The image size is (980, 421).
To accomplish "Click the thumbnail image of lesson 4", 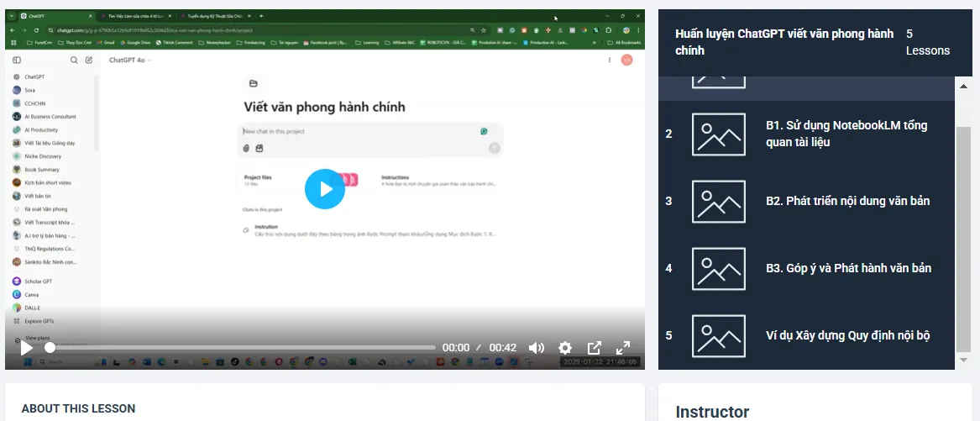I will click(x=718, y=268).
